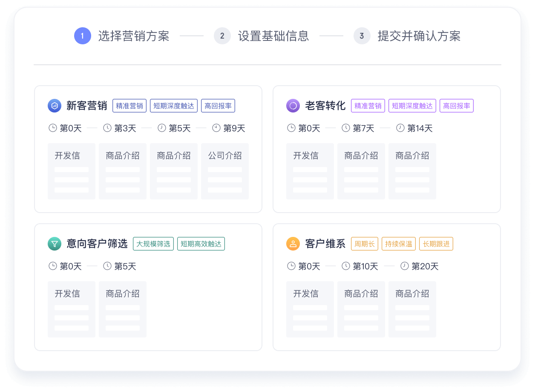535x392 pixels.
Task: Click the purple 老客转化 circle icon
Action: [x=293, y=106]
